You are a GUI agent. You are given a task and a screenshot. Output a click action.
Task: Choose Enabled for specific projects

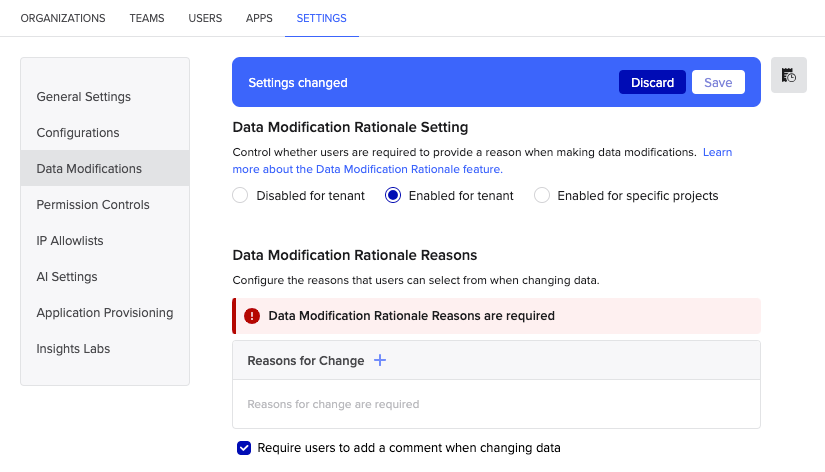pyautogui.click(x=542, y=196)
